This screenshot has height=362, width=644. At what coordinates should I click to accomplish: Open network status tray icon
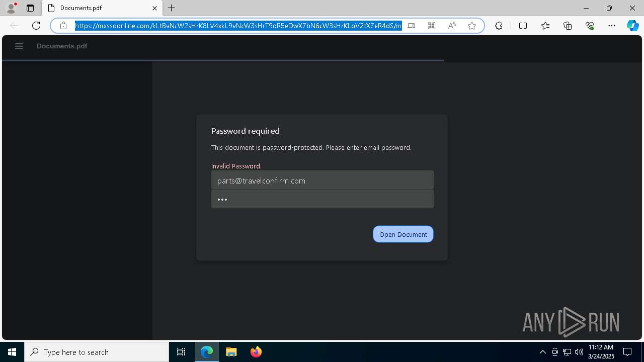(567, 352)
